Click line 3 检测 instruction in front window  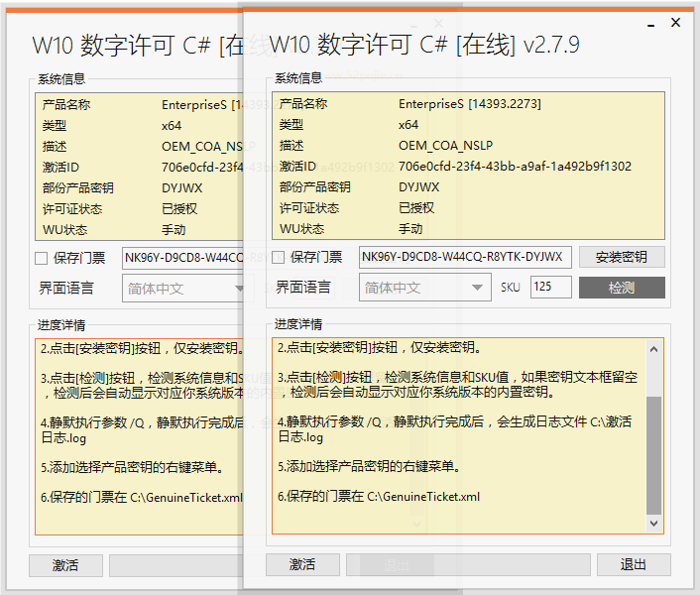pyautogui.click(x=458, y=385)
